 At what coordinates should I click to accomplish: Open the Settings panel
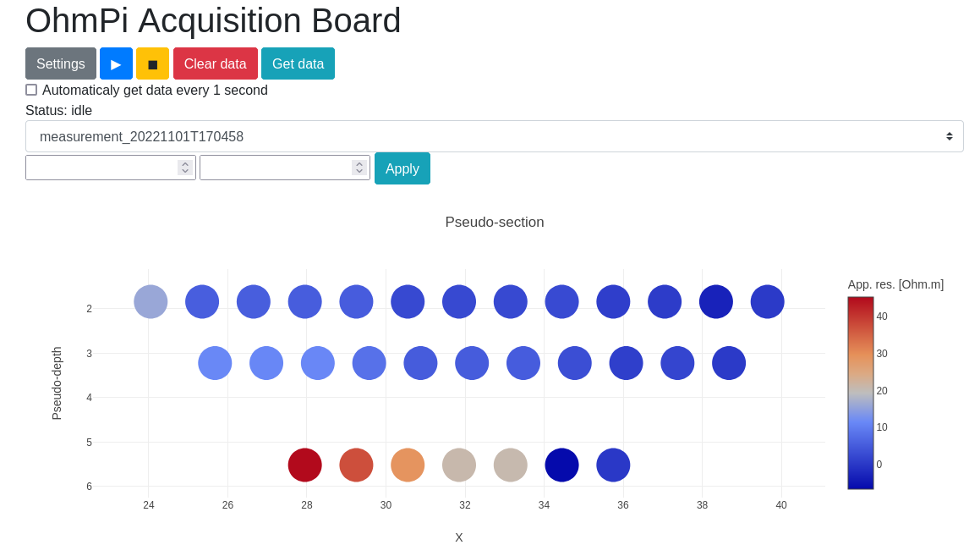click(x=60, y=63)
